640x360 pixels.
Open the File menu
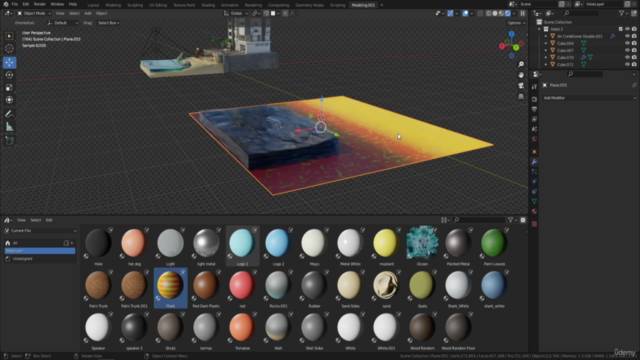(x=15, y=4)
